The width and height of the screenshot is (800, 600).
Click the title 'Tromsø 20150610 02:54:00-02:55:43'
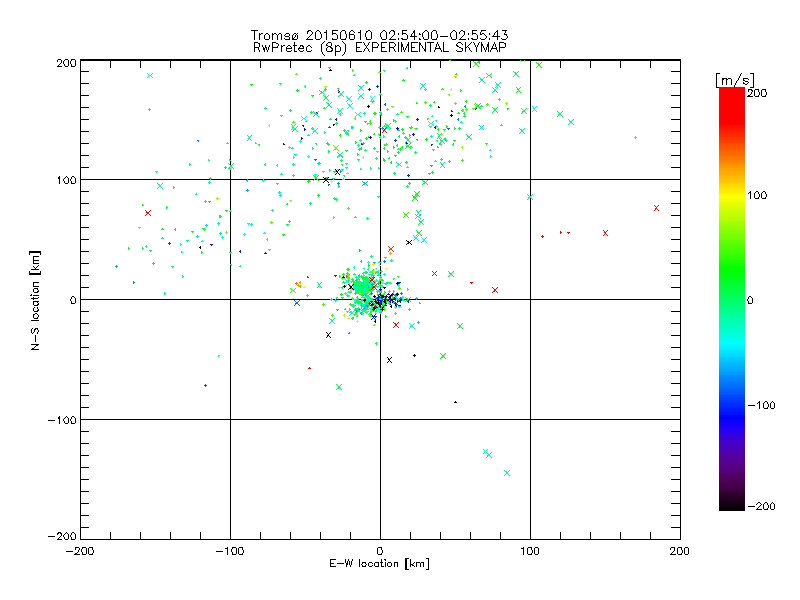[x=379, y=35]
